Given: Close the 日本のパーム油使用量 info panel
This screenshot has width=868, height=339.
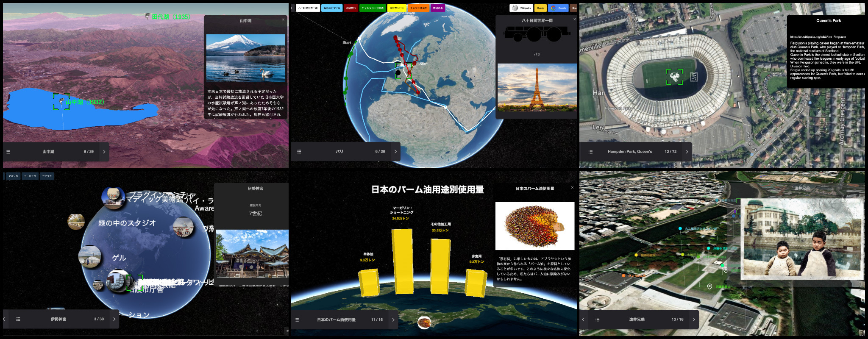Looking at the screenshot, I should click(572, 187).
